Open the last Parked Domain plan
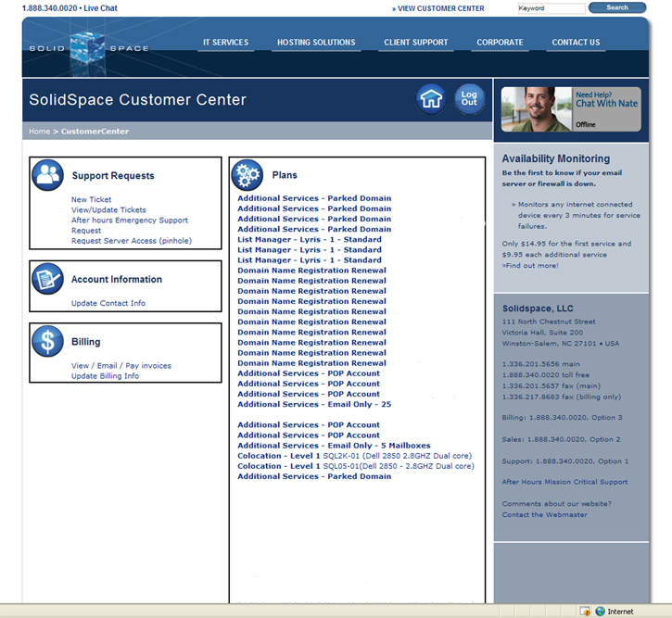 314,476
